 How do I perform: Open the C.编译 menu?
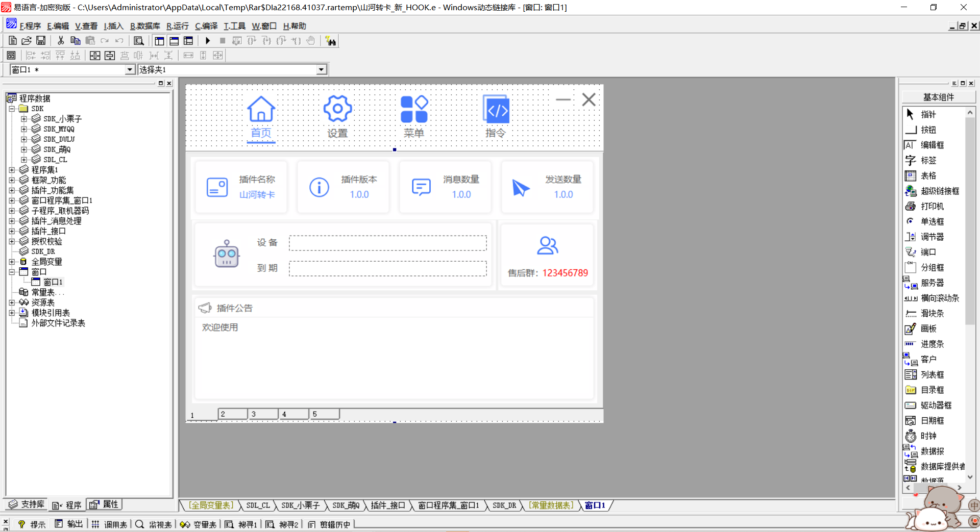pyautogui.click(x=206, y=26)
